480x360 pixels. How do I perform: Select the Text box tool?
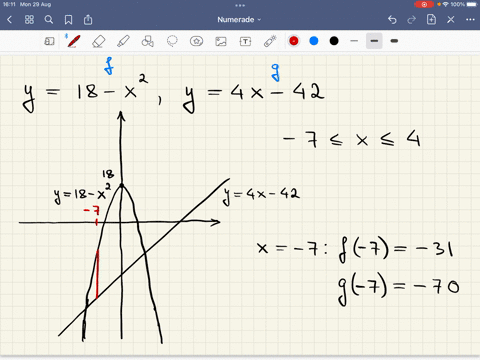245,41
